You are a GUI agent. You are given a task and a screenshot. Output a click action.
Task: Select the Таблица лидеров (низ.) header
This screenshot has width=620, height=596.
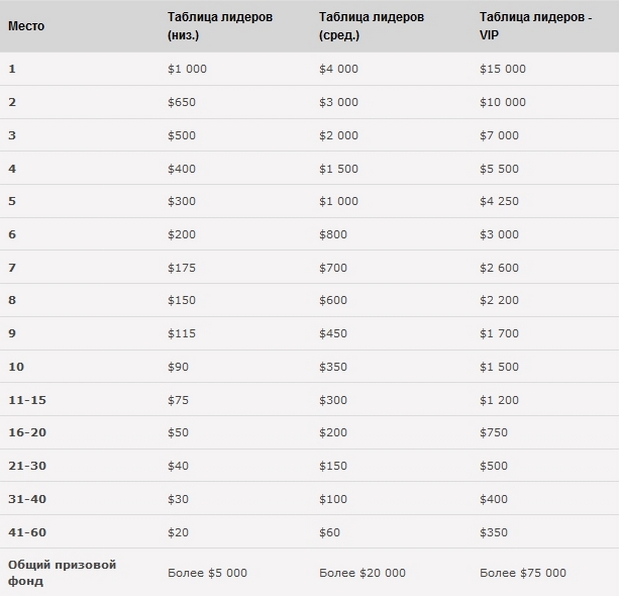[x=220, y=26]
